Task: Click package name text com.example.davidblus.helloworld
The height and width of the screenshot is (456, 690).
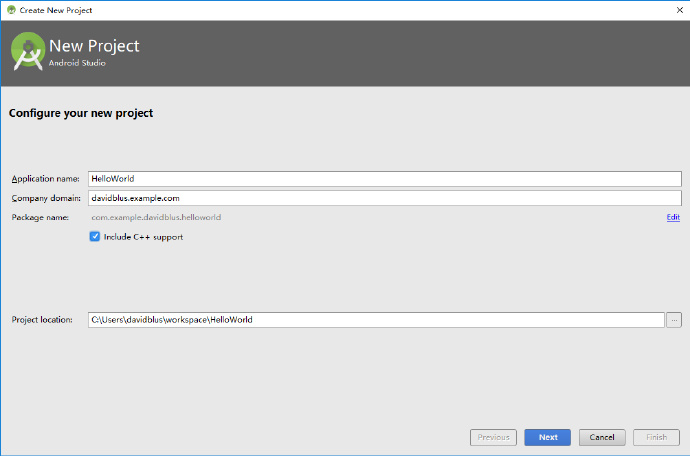Action: [x=156, y=217]
